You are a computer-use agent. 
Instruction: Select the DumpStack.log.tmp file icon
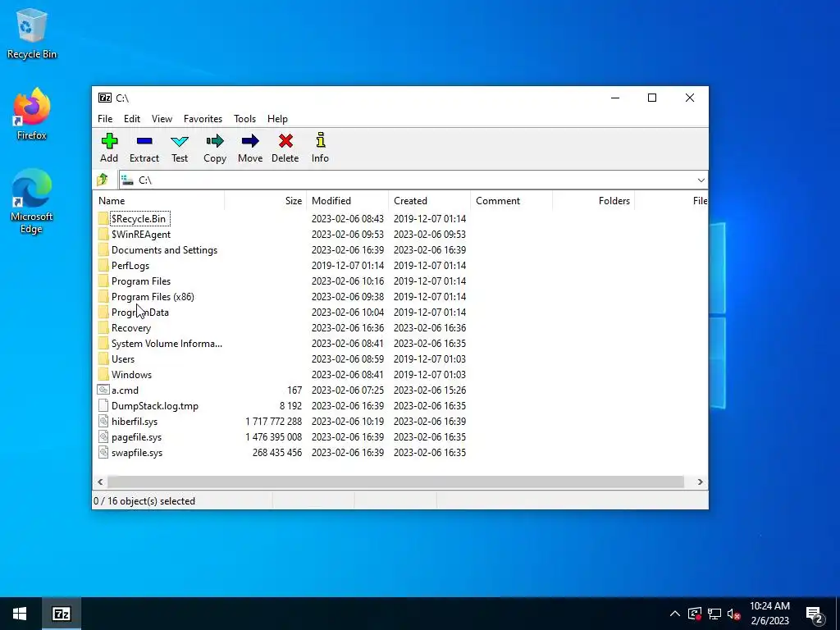pyautogui.click(x=103, y=405)
